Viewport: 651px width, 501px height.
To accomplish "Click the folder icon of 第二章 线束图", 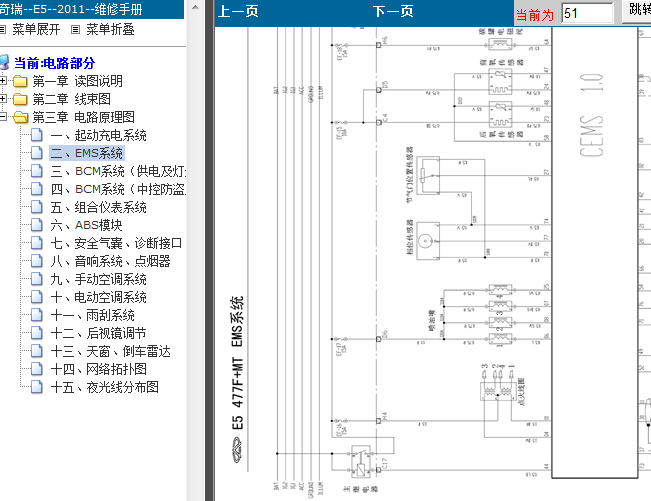I will tap(20, 99).
